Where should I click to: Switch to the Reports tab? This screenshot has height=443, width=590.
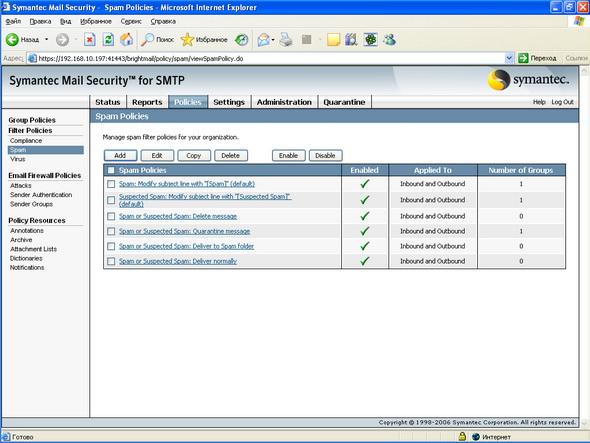point(147,102)
